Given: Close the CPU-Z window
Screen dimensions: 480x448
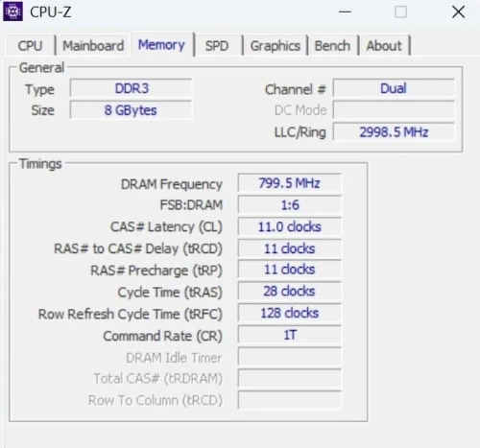Looking at the screenshot, I should coord(458,12).
